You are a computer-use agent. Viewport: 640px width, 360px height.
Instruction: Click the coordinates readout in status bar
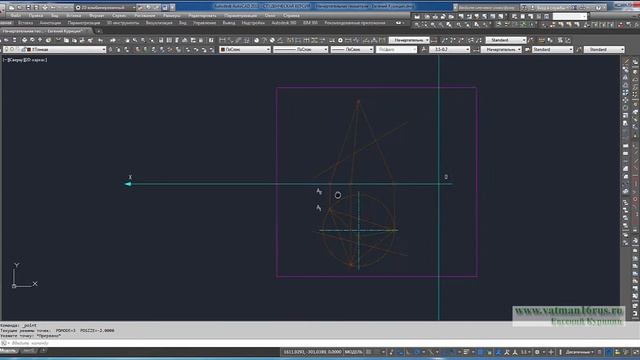click(312, 352)
